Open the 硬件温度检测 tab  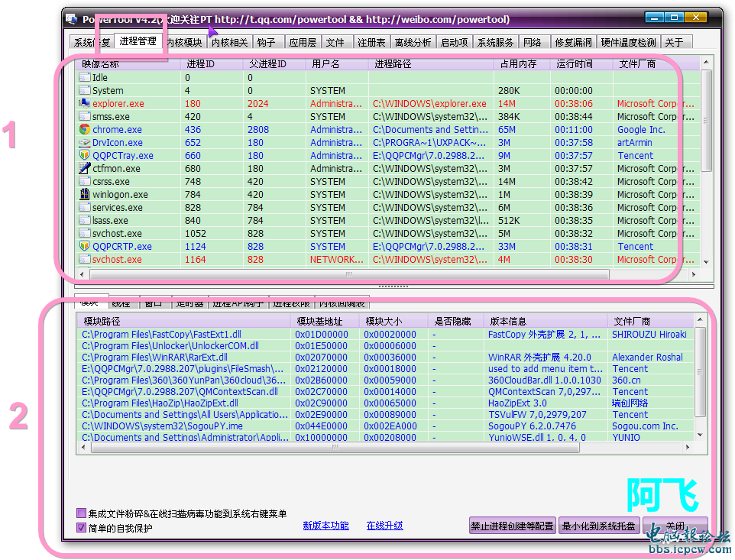coord(628,42)
